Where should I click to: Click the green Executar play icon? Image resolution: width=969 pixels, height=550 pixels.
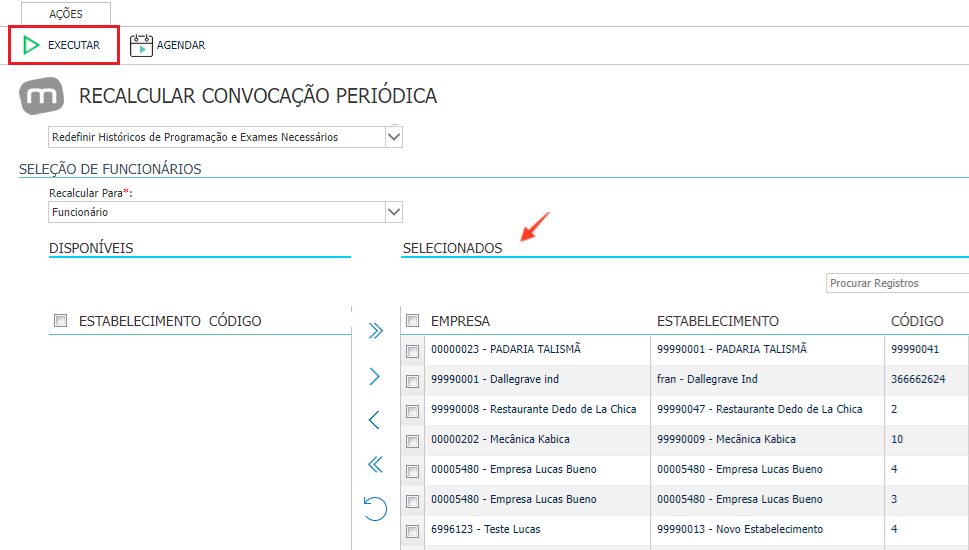(x=31, y=45)
